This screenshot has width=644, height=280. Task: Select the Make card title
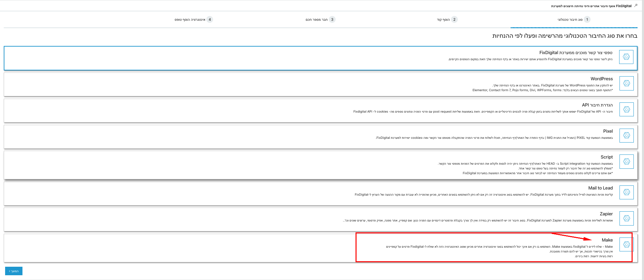tap(607, 240)
